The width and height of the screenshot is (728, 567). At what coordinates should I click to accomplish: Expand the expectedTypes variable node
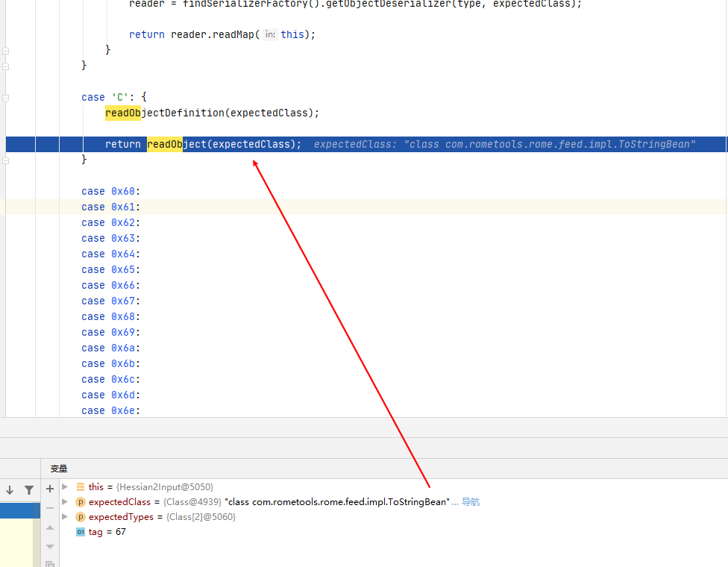coord(65,516)
